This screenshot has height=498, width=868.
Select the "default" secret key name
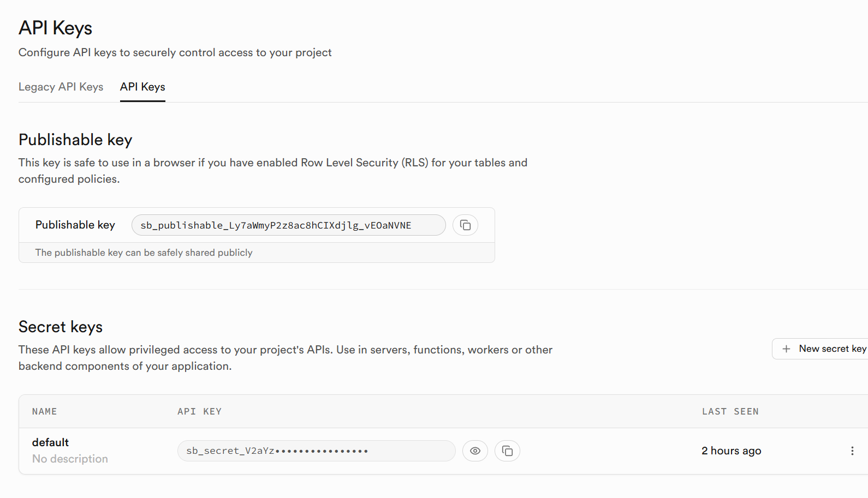pos(50,442)
